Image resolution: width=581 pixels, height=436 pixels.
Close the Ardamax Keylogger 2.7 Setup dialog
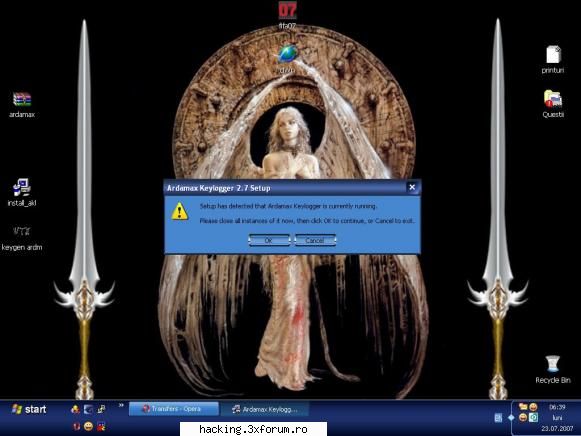point(412,187)
